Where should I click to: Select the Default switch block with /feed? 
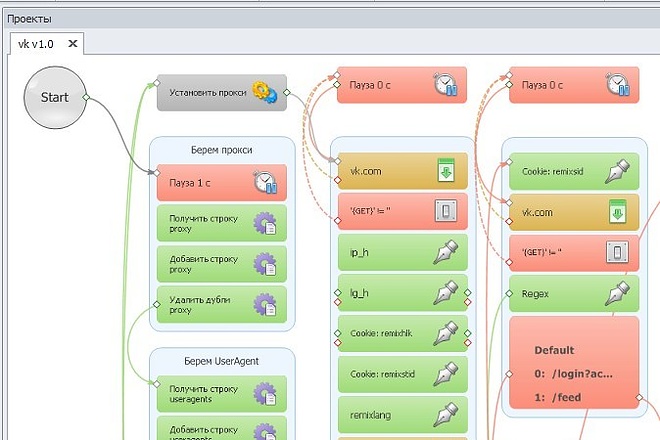(x=574, y=363)
